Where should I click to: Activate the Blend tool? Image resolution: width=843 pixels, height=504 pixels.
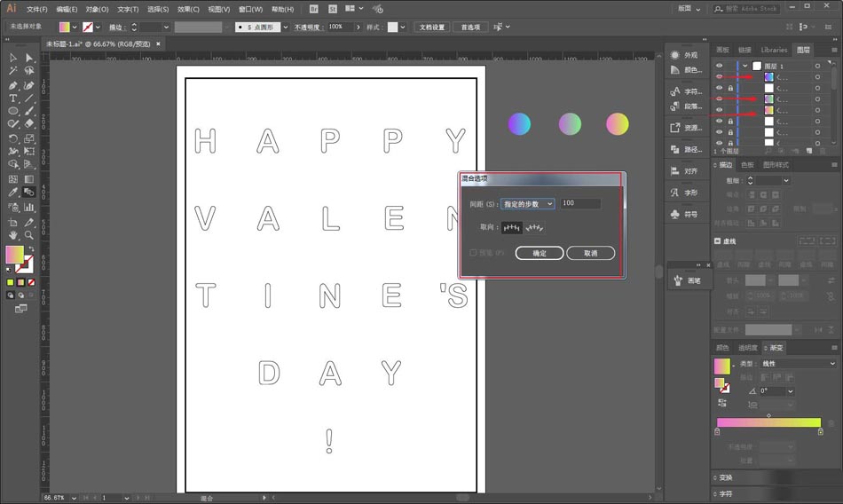tap(29, 192)
